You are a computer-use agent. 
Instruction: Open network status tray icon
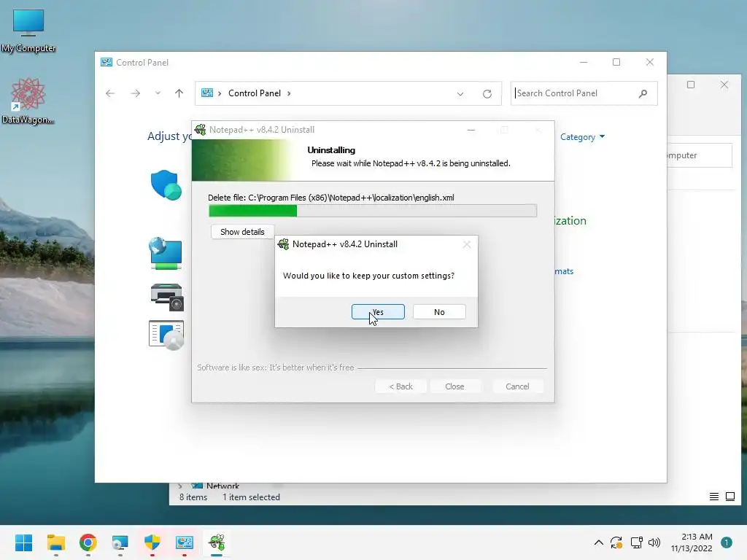(636, 542)
